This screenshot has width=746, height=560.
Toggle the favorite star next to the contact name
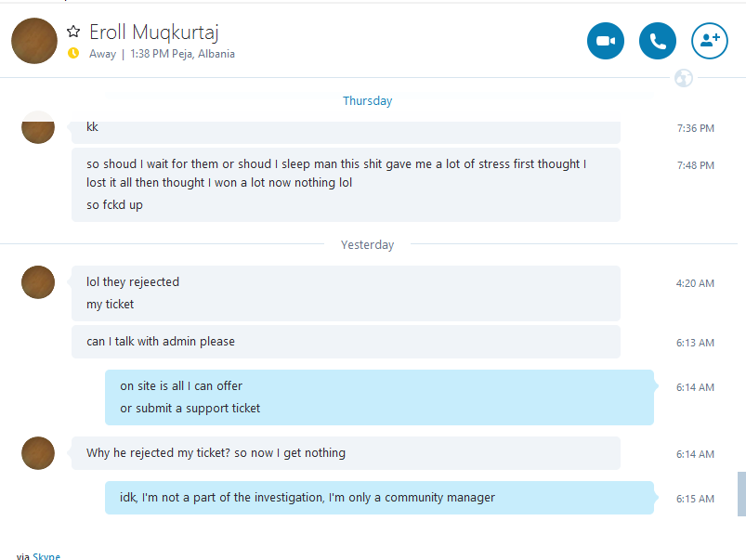(73, 32)
